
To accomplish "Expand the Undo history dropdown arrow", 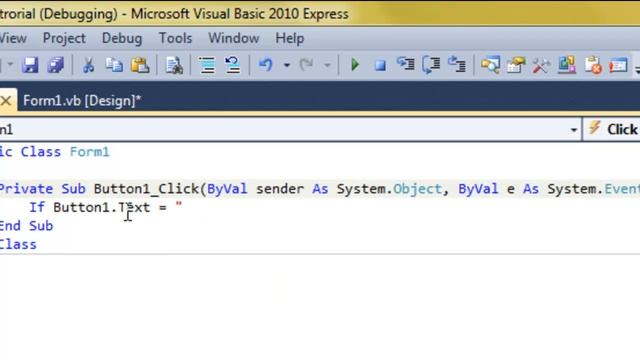I will click(287, 65).
